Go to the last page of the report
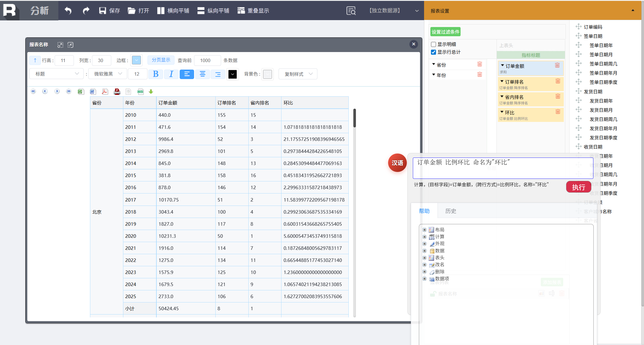The height and width of the screenshot is (345, 644). point(68,91)
